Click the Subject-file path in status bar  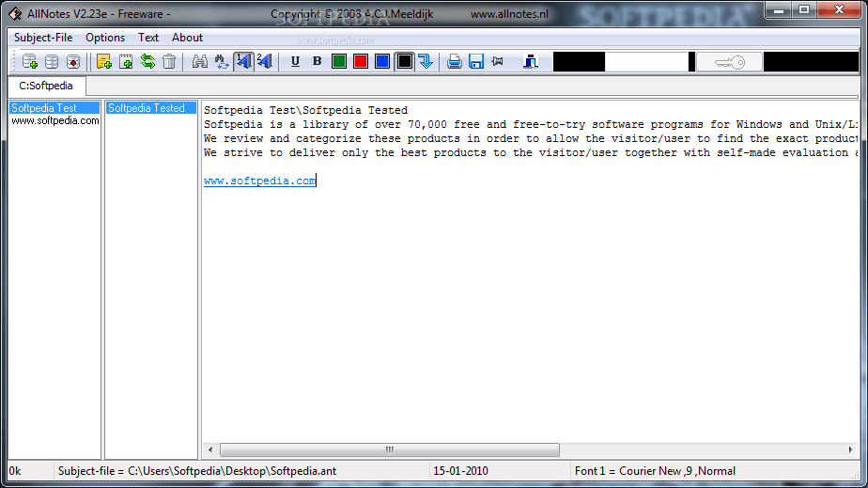[197, 471]
